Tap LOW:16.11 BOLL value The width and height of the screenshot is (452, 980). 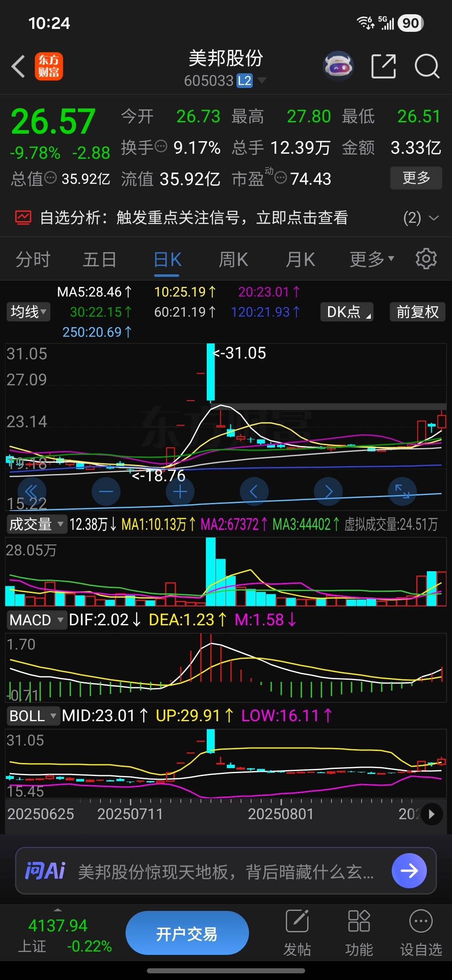tap(287, 716)
